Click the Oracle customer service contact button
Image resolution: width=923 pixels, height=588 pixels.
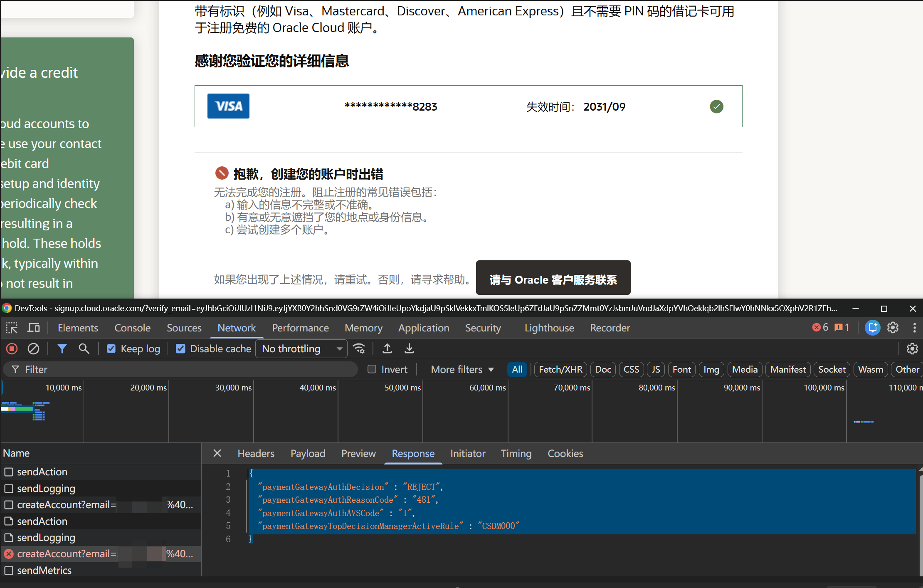[553, 278]
